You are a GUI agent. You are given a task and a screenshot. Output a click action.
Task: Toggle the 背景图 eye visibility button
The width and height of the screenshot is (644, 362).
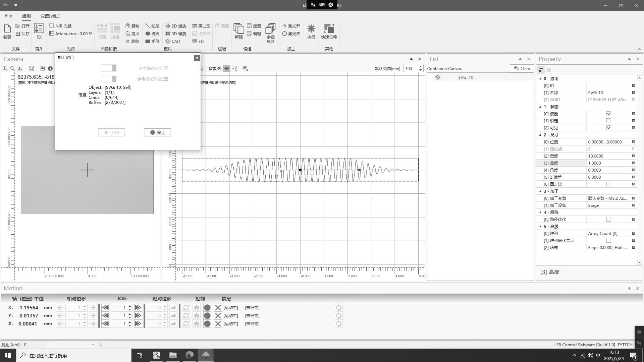pos(227,68)
